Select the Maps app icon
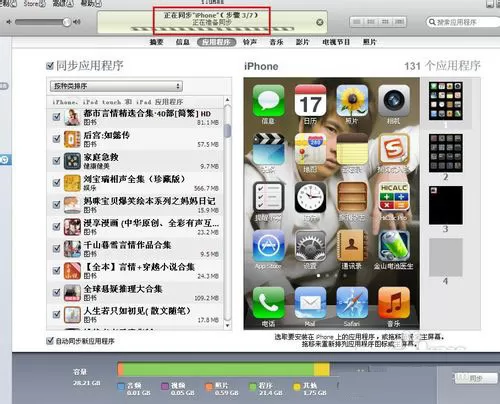 310,149
